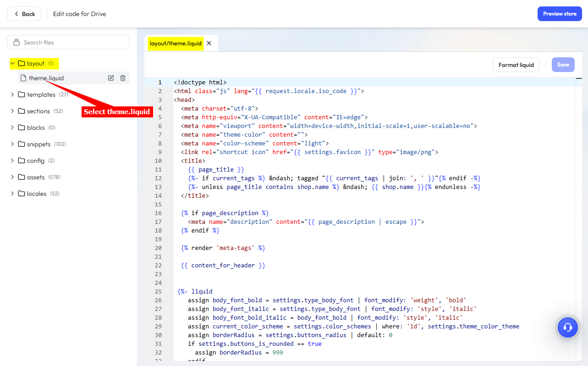The height and width of the screenshot is (366, 588).
Task: Click the trash icon for theme.liquid
Action: point(123,78)
